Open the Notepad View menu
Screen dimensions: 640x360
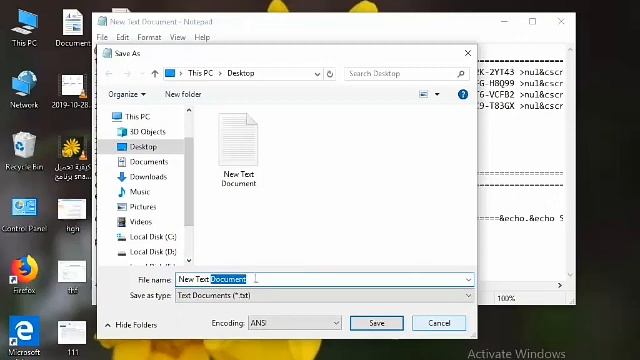coord(178,38)
